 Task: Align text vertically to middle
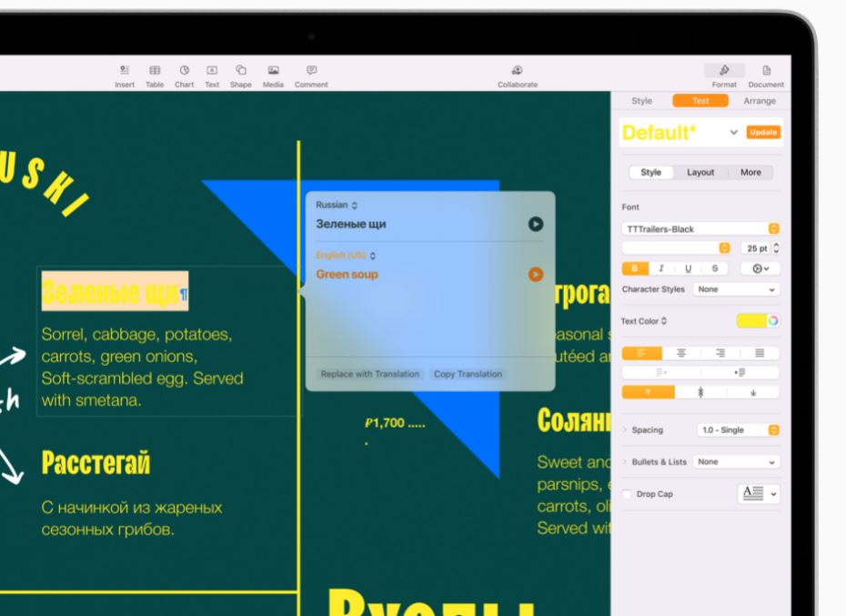(700, 392)
